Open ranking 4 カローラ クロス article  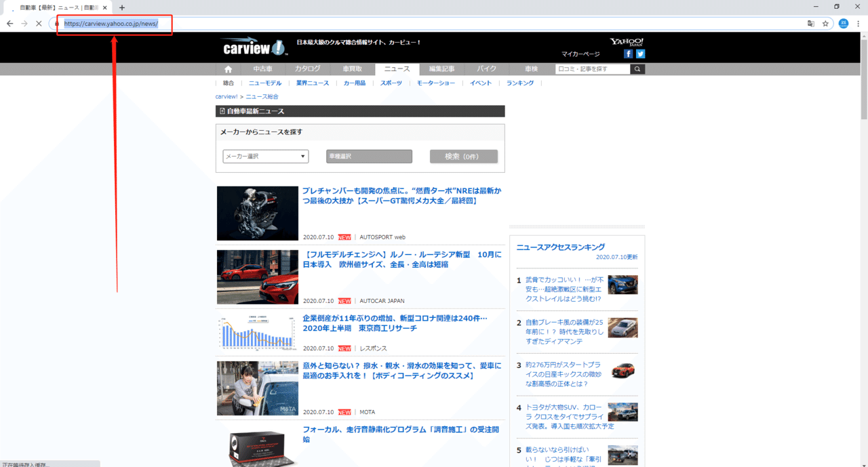point(570,417)
